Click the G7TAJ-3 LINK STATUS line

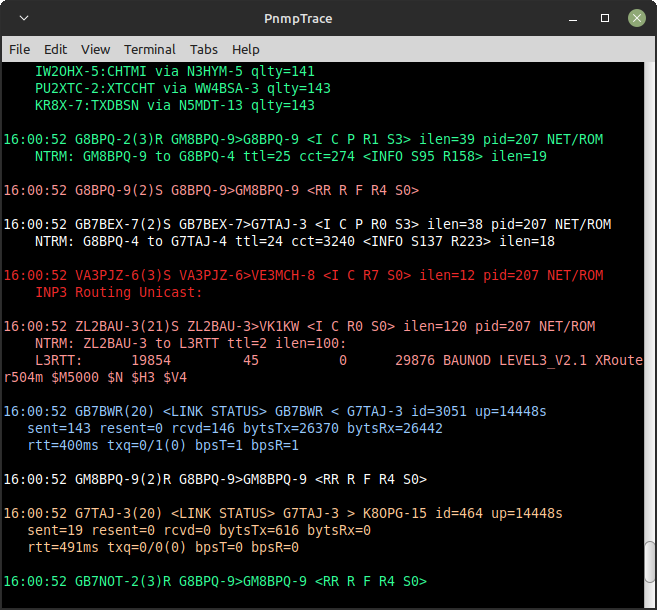(x=282, y=513)
